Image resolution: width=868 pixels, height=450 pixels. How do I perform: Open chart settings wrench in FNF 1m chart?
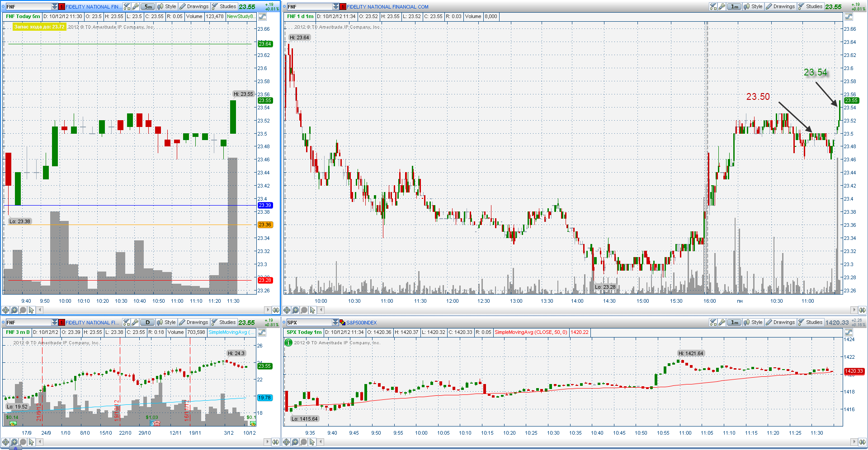click(x=722, y=6)
